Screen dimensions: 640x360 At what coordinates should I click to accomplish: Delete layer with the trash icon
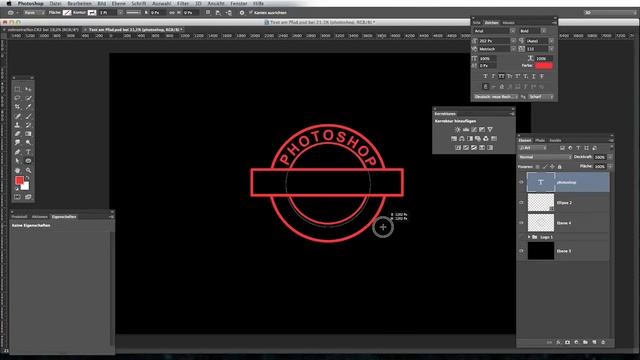tap(603, 342)
